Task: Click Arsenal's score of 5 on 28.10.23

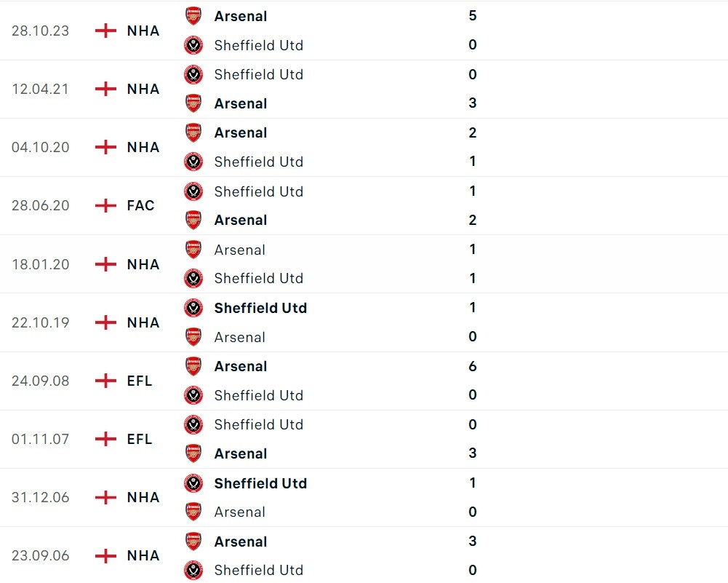Action: (x=473, y=16)
